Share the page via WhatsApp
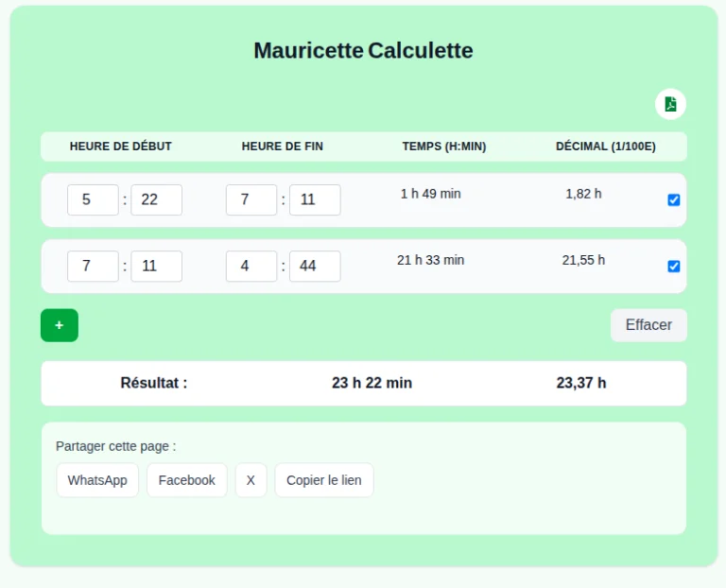Image resolution: width=726 pixels, height=588 pixels. coord(97,480)
